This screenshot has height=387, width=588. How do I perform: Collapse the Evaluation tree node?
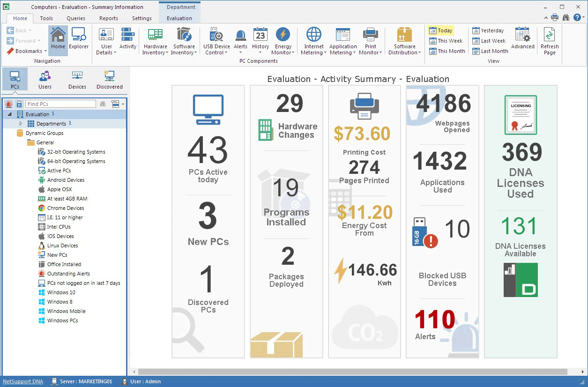click(x=9, y=114)
